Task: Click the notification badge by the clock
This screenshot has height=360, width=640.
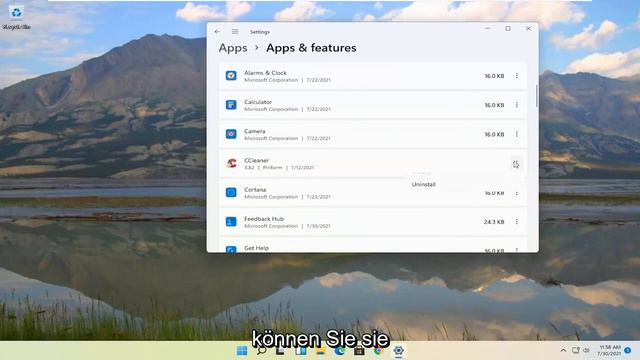Action: click(x=628, y=351)
